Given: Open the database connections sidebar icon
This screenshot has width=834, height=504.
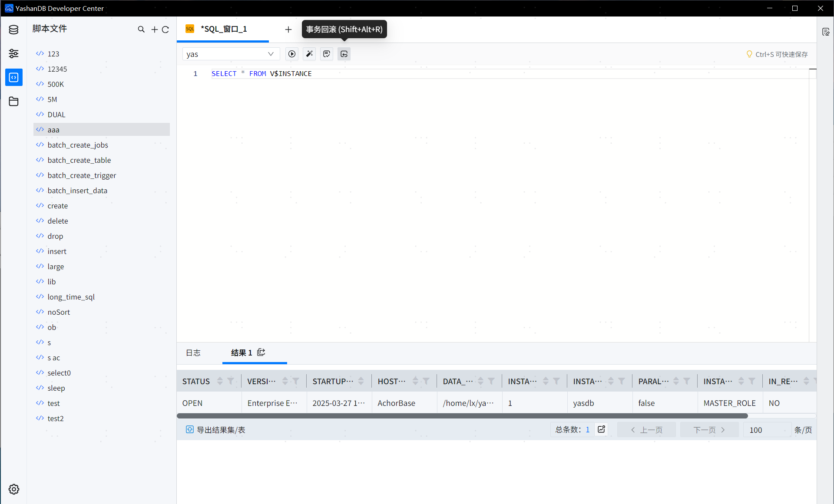Looking at the screenshot, I should pyautogui.click(x=13, y=30).
